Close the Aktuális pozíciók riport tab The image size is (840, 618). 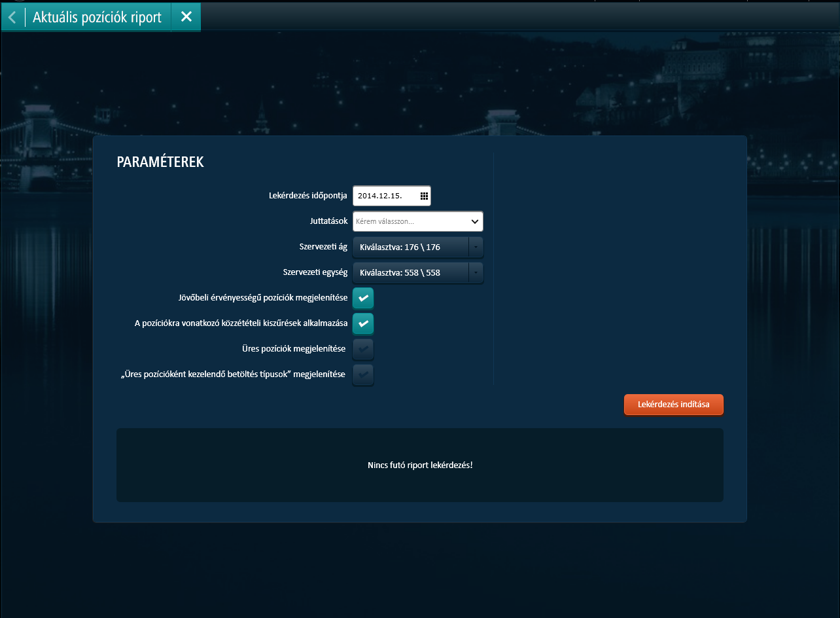186,17
